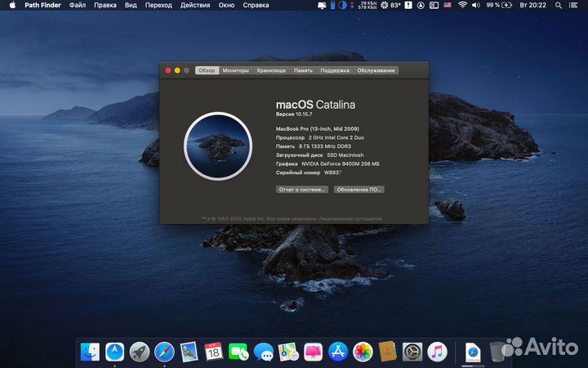The height and width of the screenshot is (368, 588).
Task: Click blue battery-like icon in menu bar
Action: [x=332, y=5]
